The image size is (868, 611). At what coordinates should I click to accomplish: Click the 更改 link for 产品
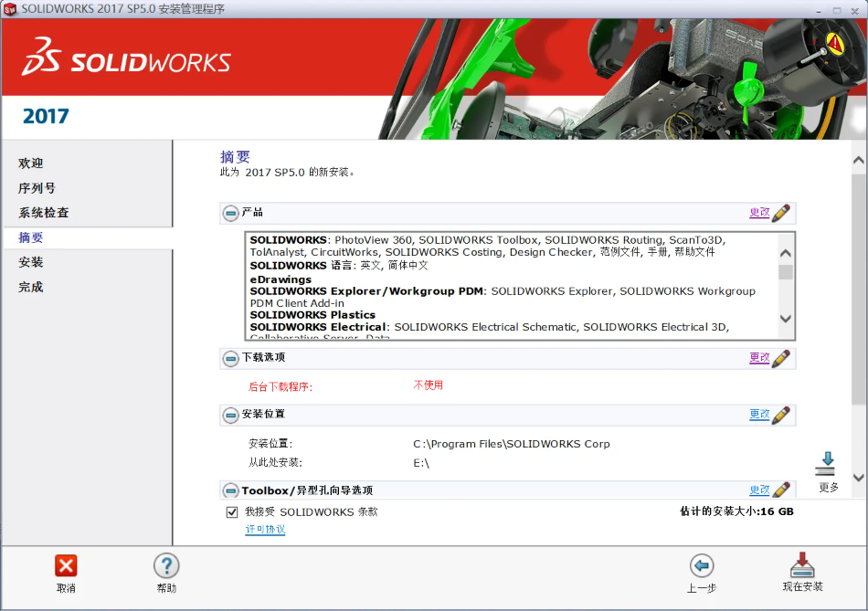759,213
